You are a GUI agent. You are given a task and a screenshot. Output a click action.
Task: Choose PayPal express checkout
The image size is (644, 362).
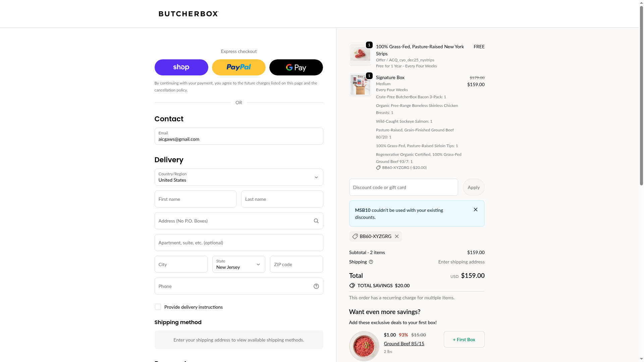[x=238, y=67]
